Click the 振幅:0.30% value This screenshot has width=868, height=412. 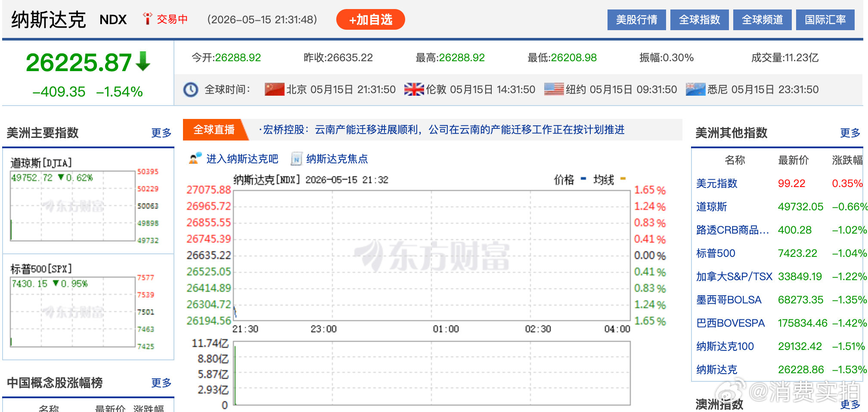point(666,58)
